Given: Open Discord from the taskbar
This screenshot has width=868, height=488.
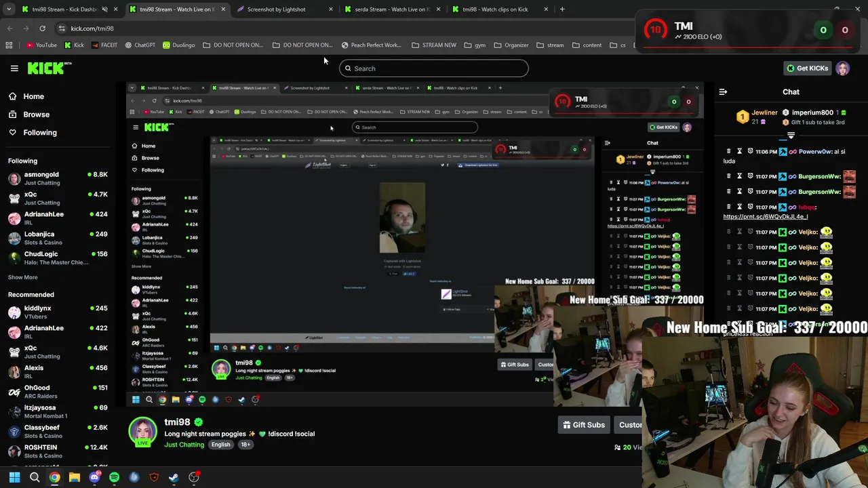Looking at the screenshot, I should coord(94,477).
